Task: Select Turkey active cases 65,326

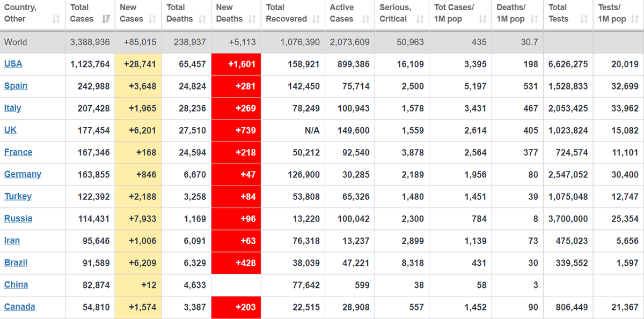Action: click(x=356, y=196)
